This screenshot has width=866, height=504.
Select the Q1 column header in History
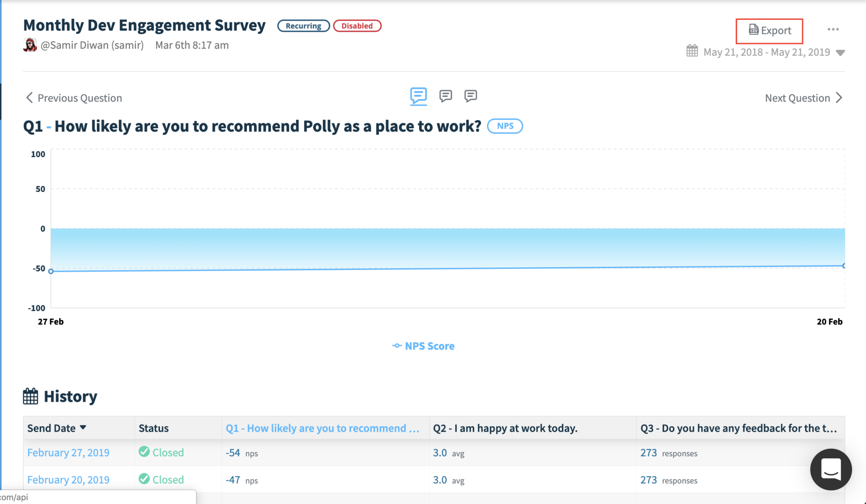[323, 428]
